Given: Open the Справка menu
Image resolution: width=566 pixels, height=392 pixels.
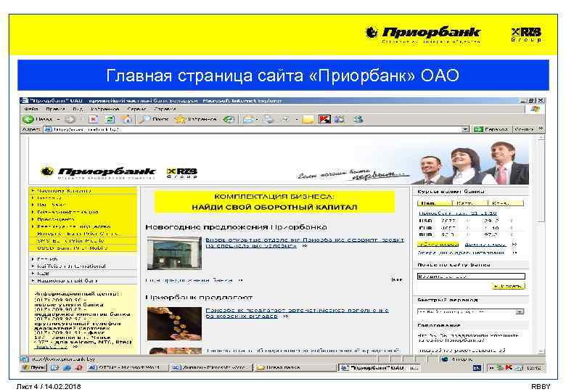Looking at the screenshot, I should (x=165, y=109).
